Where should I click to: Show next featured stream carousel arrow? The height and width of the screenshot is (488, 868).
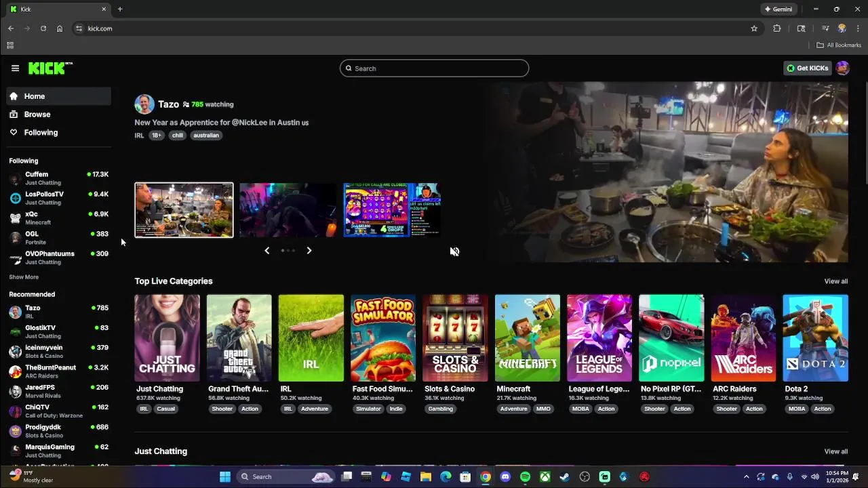pos(309,251)
